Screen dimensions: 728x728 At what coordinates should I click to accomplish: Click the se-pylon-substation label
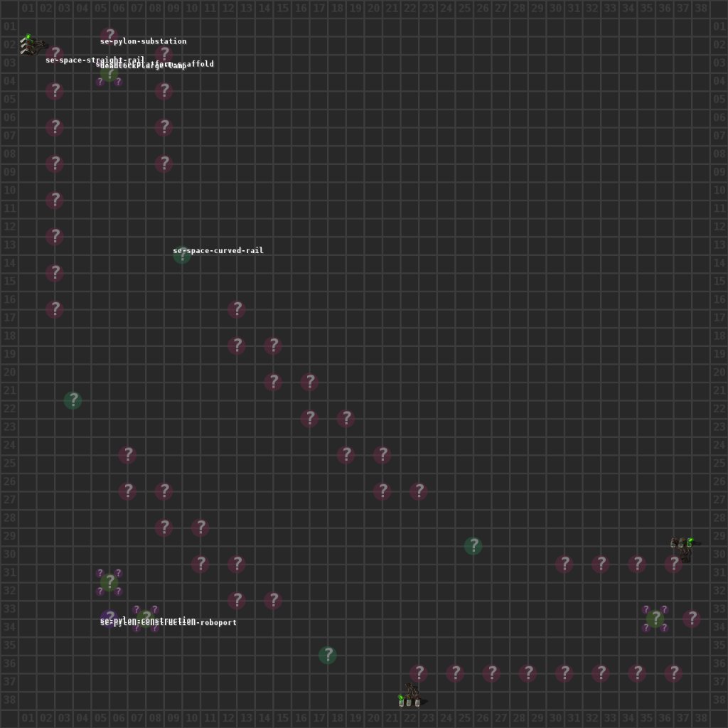[x=144, y=41]
